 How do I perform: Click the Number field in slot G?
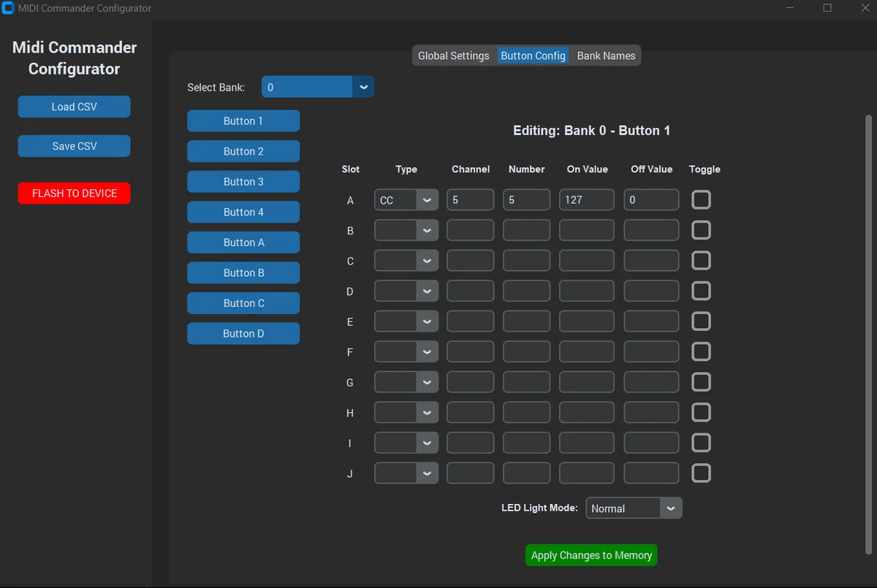click(527, 381)
